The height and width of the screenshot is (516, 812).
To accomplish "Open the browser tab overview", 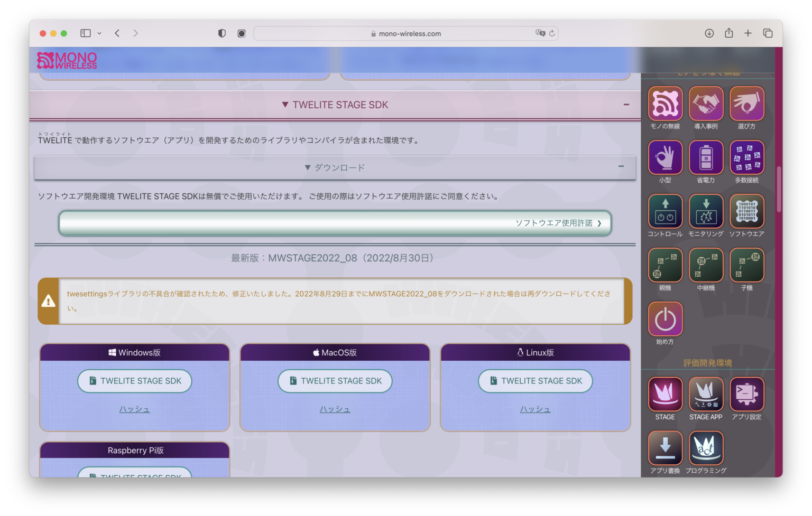I will tap(767, 33).
